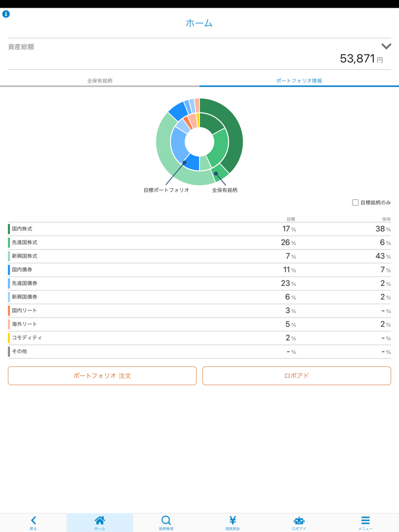Expand 資産総額 with the chevron
This screenshot has width=399, height=532.
point(386,47)
